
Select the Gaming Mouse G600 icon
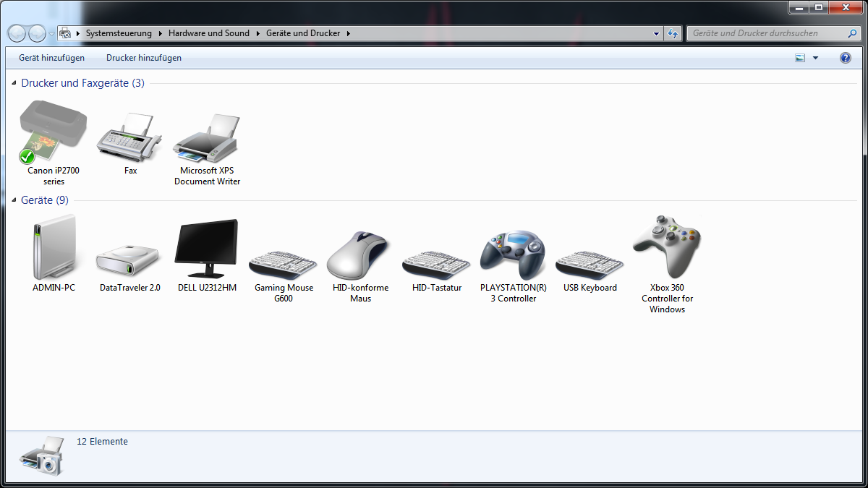(x=284, y=264)
